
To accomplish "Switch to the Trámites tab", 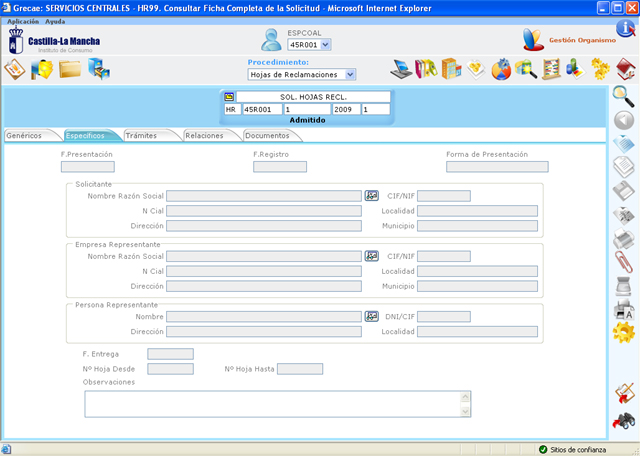I will (141, 135).
